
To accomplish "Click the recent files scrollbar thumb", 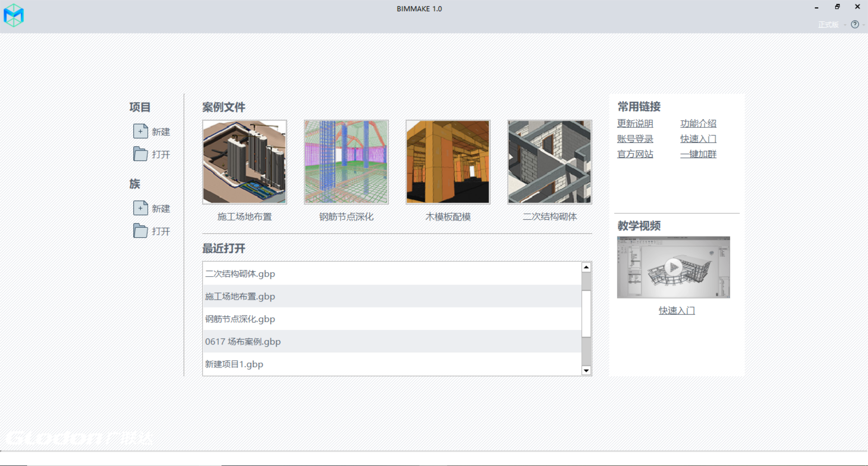I will [586, 314].
